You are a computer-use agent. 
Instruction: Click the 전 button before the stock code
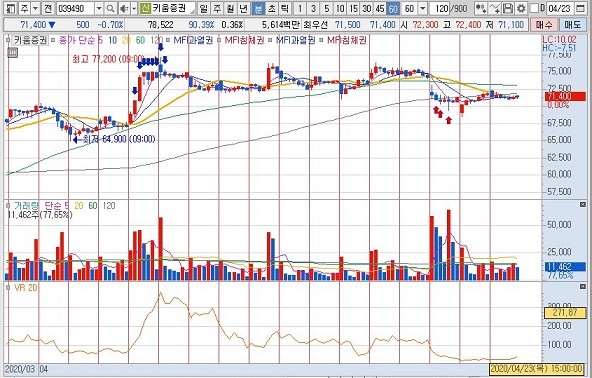[47, 8]
